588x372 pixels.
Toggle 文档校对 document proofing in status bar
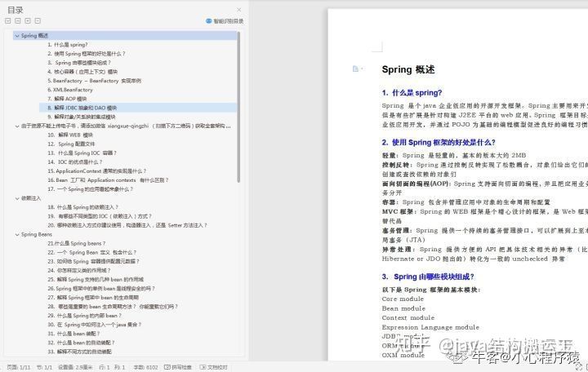(214, 367)
